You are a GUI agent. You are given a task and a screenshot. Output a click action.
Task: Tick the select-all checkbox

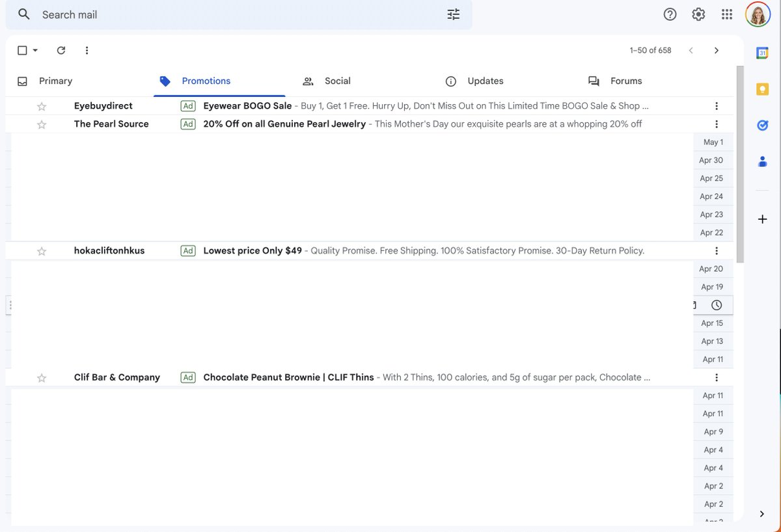point(22,50)
